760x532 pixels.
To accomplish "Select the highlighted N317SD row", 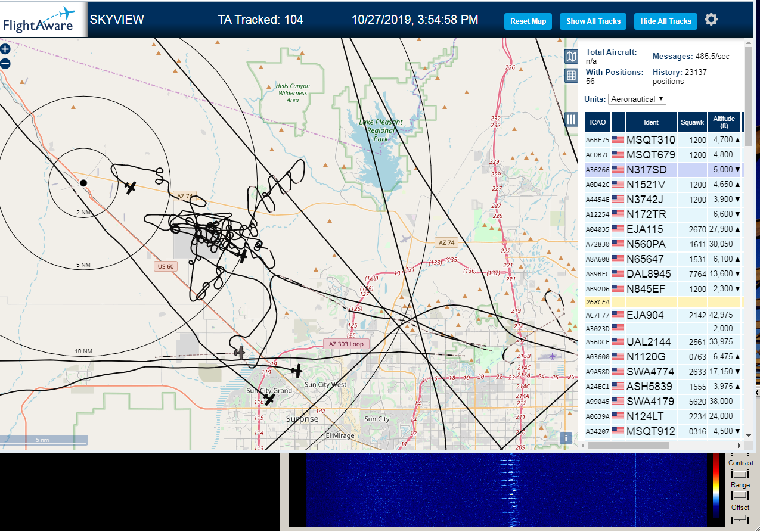I will coord(663,170).
